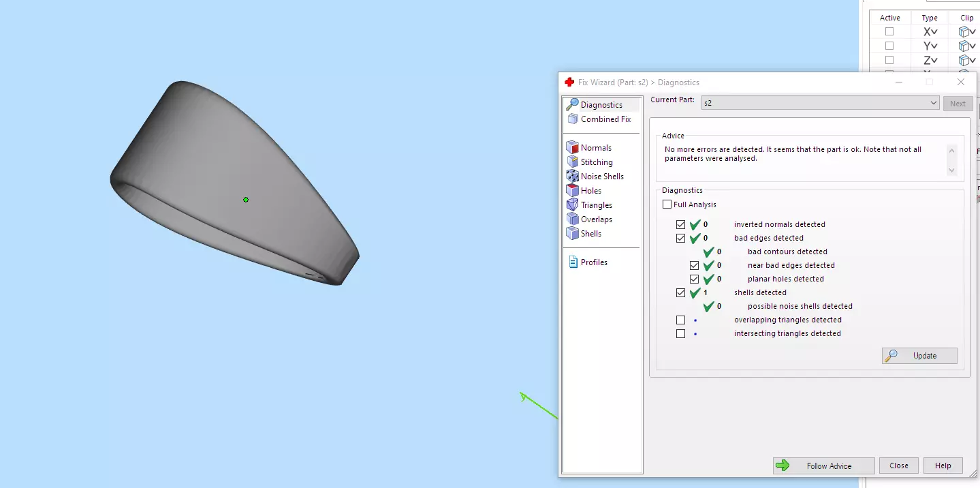Open the Current Part dropdown showing s2
Screen dimensions: 980x488
click(x=820, y=103)
